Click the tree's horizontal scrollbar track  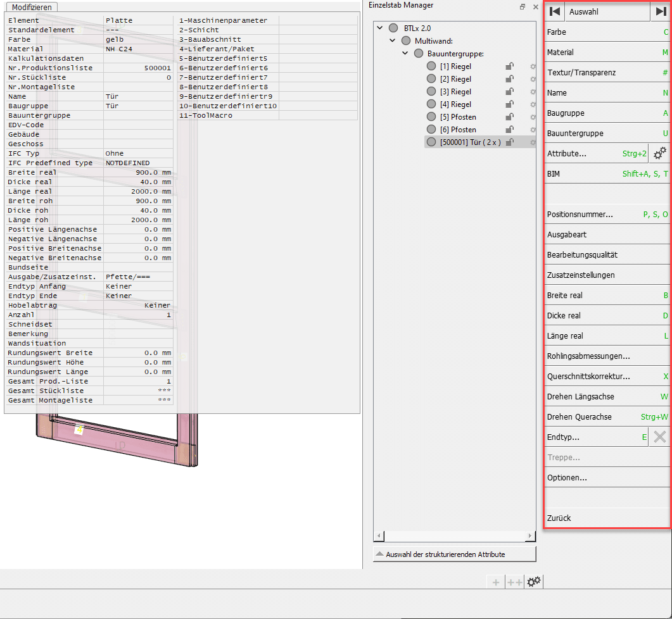(455, 536)
